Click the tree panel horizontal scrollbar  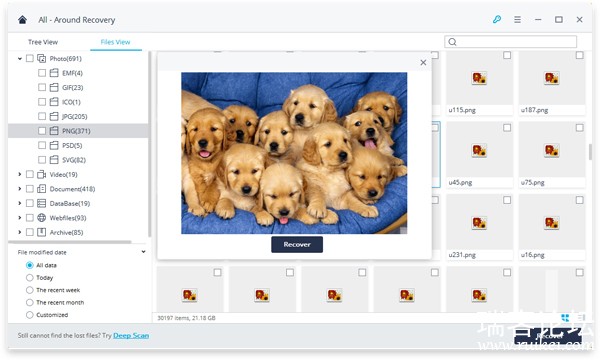(x=71, y=242)
